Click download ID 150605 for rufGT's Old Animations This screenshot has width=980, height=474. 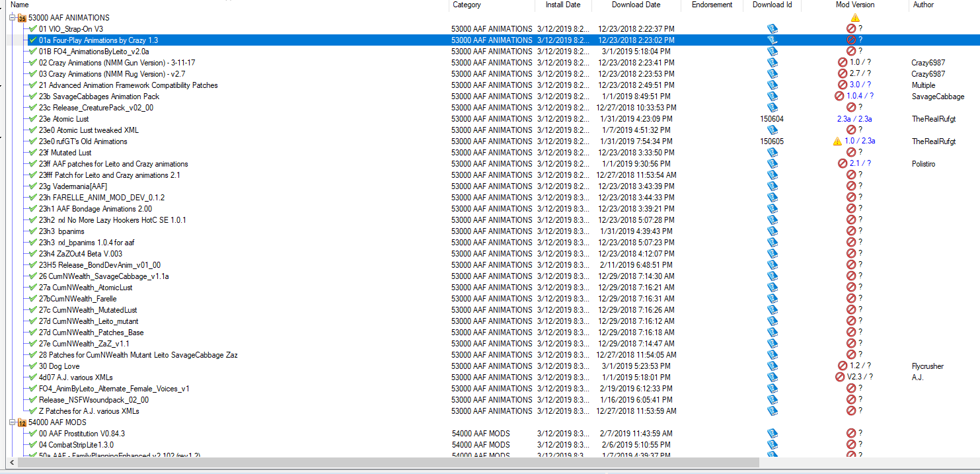[x=772, y=141]
